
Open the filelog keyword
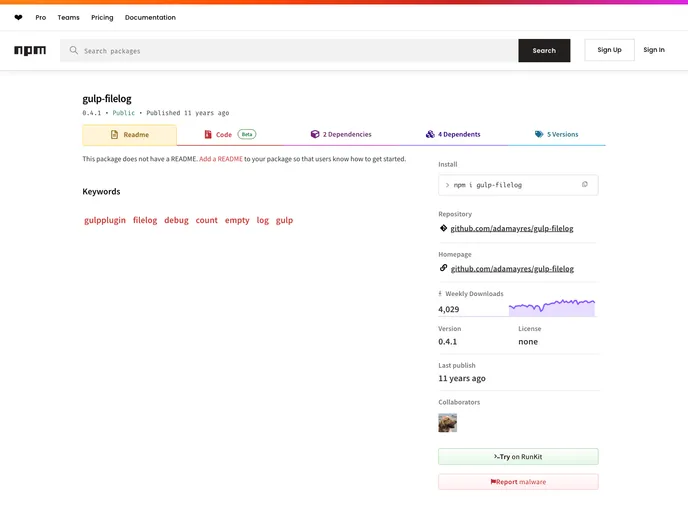coord(145,220)
